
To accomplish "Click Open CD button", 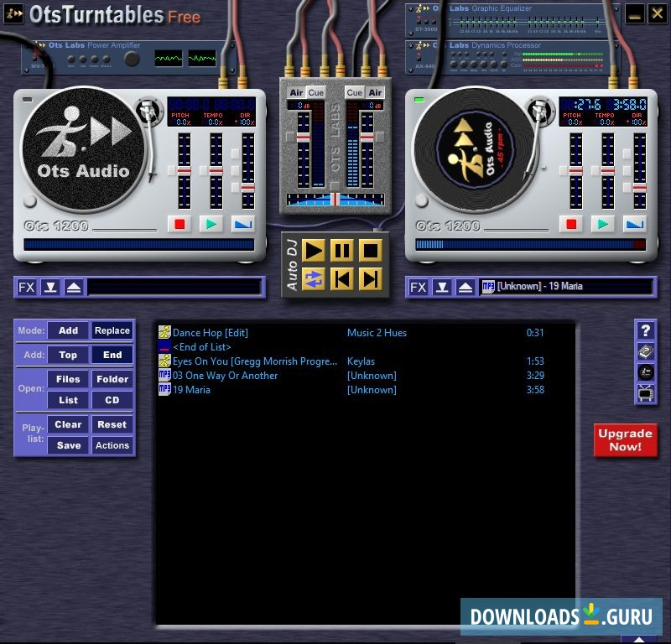I will [x=112, y=400].
